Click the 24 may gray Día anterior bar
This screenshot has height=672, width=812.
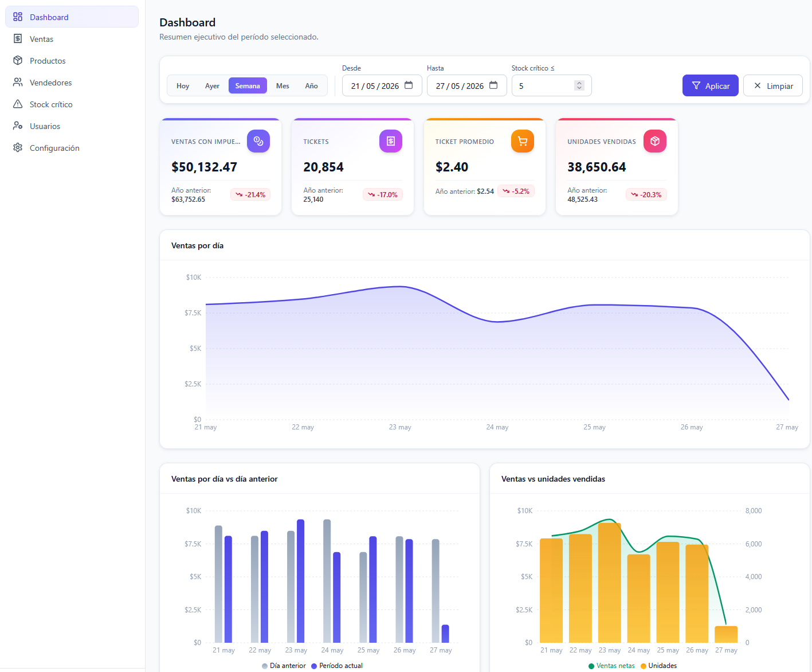(x=327, y=581)
